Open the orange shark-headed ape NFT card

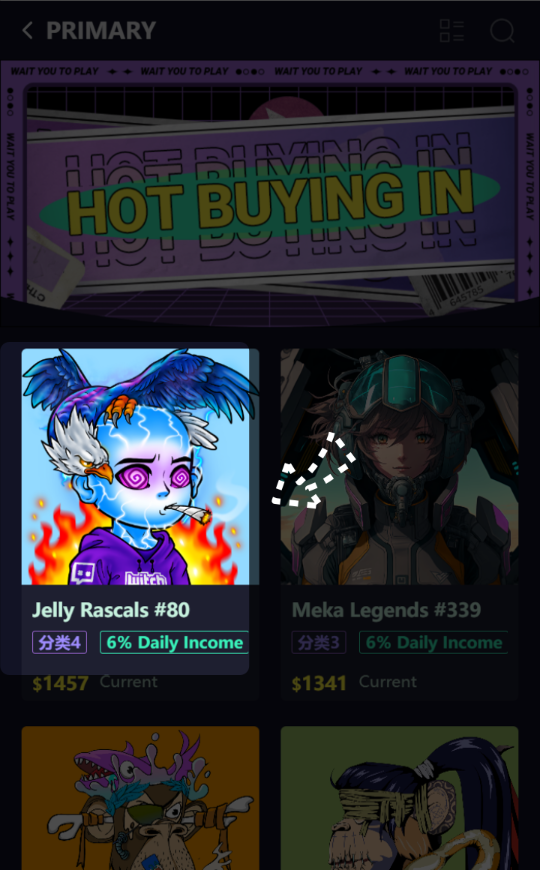140,798
